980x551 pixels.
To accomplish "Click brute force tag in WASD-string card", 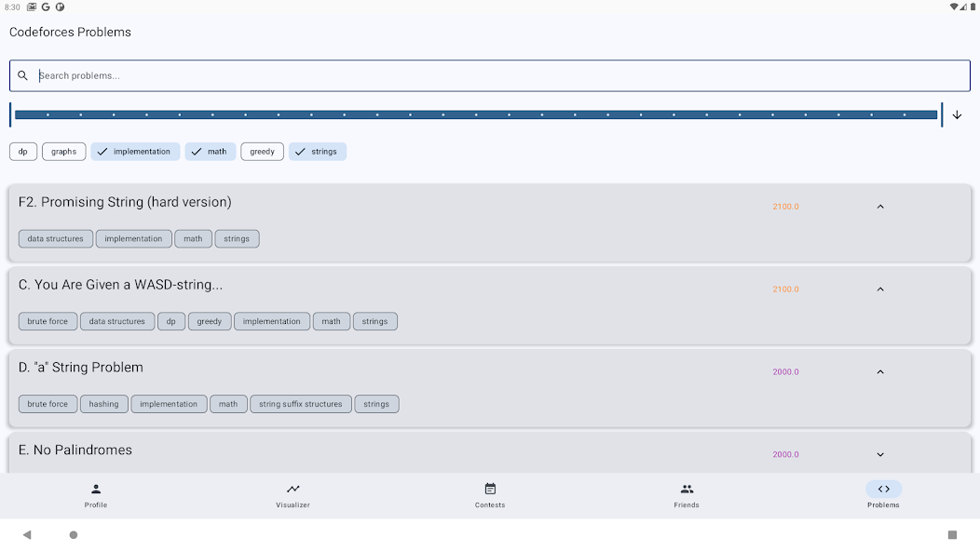I will click(48, 321).
